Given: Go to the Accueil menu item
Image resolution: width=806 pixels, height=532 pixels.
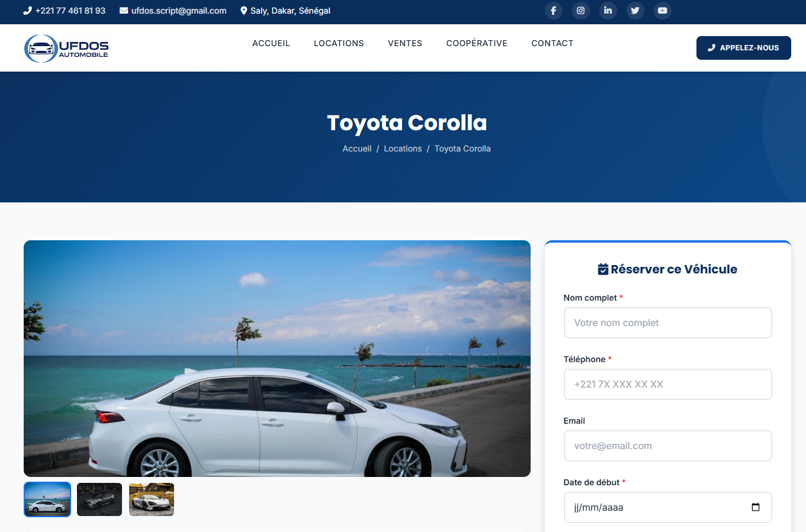Looking at the screenshot, I should tap(271, 43).
